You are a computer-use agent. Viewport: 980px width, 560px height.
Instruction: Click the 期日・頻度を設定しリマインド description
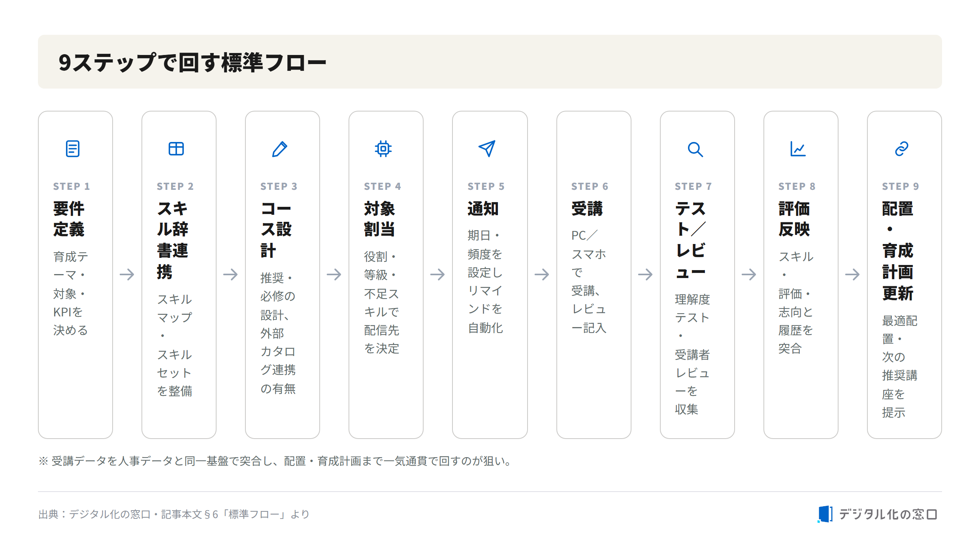[x=485, y=281]
